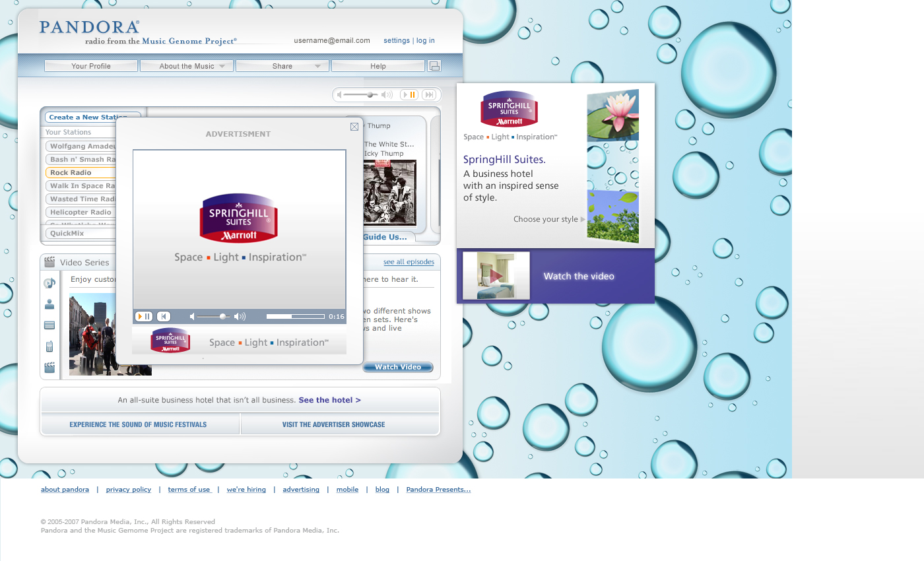Open the blog footer link
Viewport: 924px width, 561px height.
(x=382, y=490)
